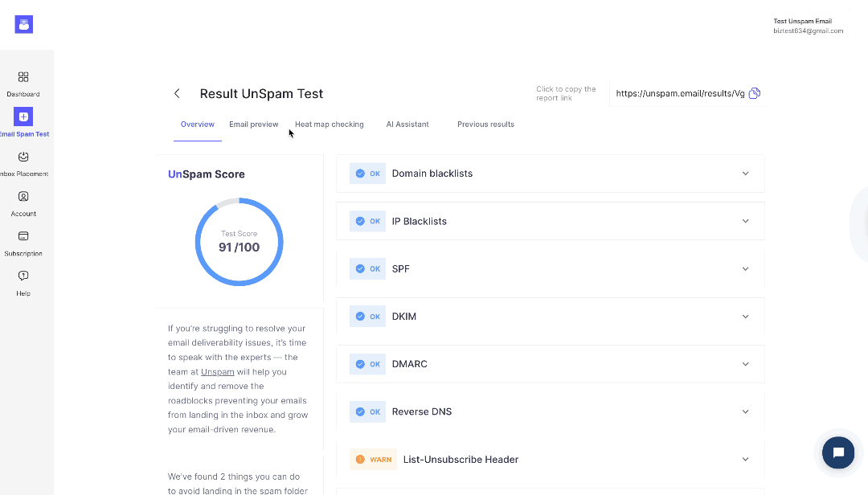Screen dimensions: 868x495
Task: Click the List-Unsubscribe Header row title
Action: pos(461,460)
